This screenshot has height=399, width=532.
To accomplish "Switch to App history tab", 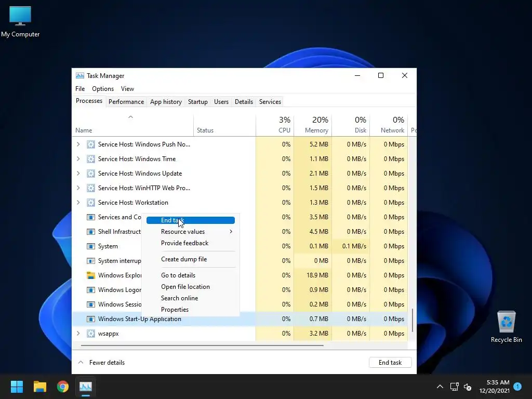I will click(166, 102).
